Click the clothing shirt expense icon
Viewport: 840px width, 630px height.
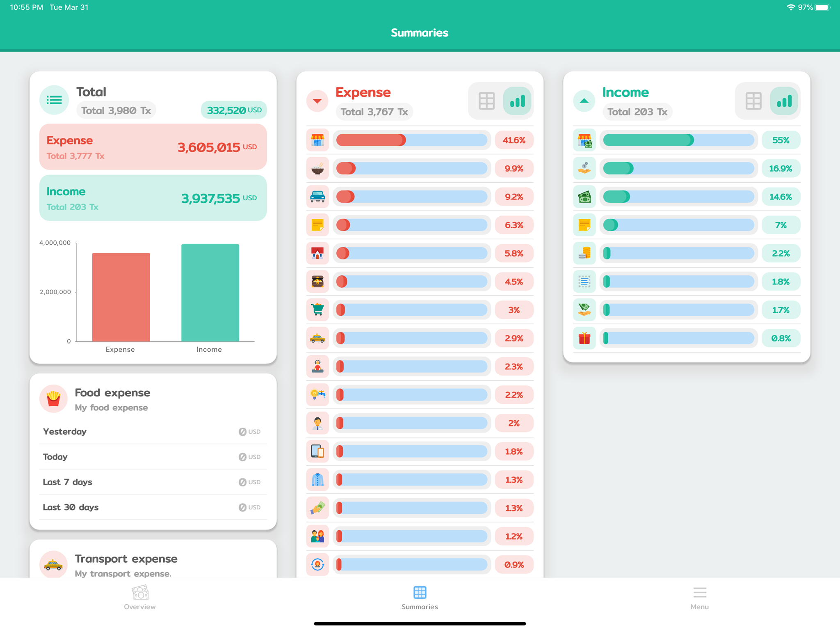[317, 479]
